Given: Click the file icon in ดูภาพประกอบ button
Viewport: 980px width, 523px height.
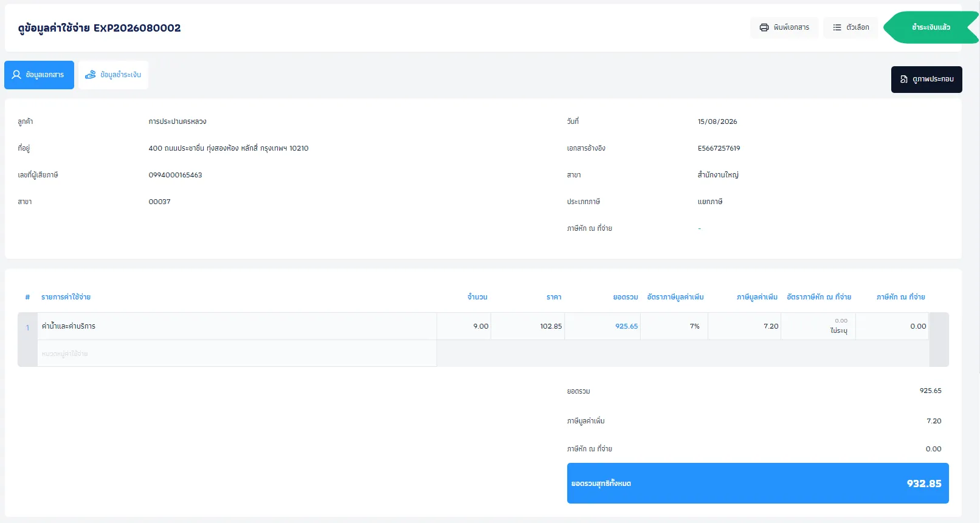Looking at the screenshot, I should [904, 80].
